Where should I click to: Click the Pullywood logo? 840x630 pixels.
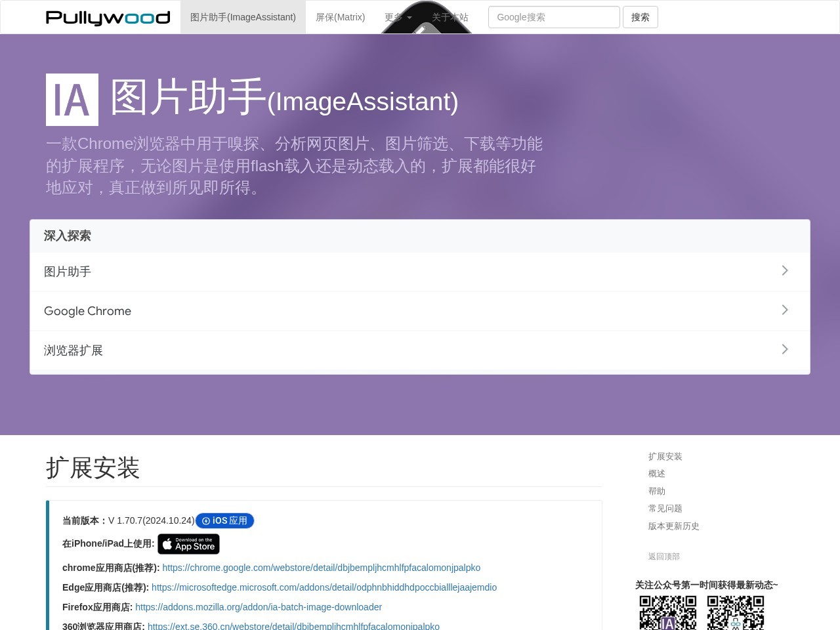pyautogui.click(x=107, y=17)
